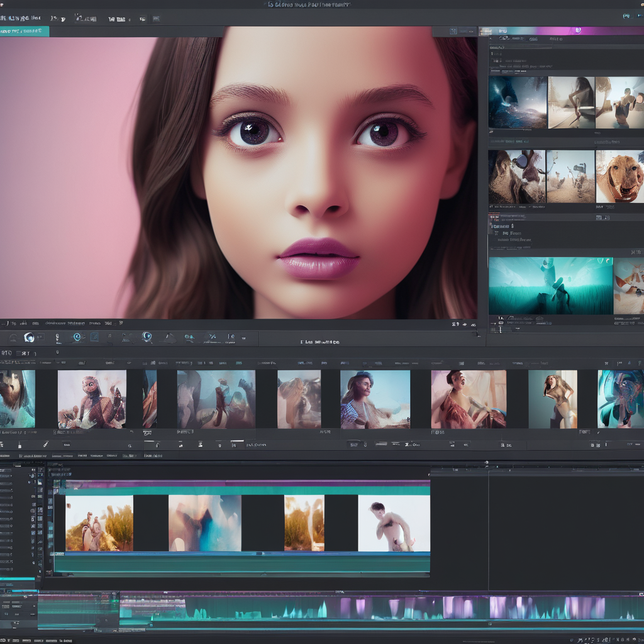Select the orange field clip on the timeline
Viewport: 644px width, 644px height.
[304, 523]
